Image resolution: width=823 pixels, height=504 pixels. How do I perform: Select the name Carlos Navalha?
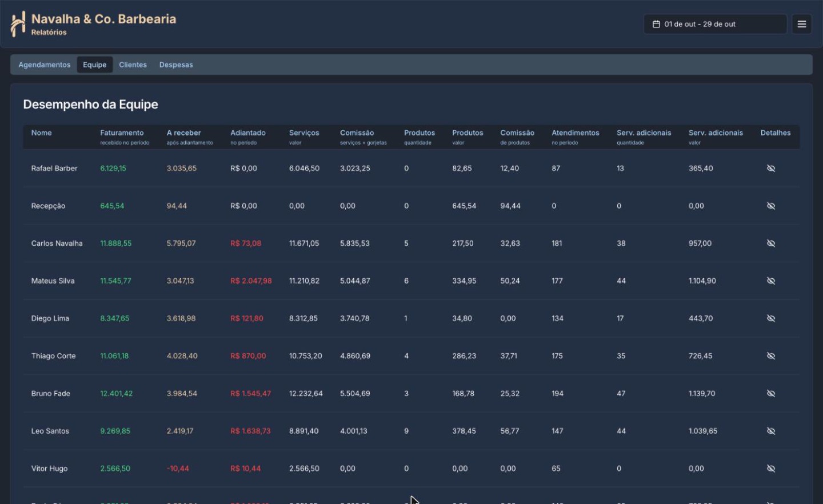[57, 243]
